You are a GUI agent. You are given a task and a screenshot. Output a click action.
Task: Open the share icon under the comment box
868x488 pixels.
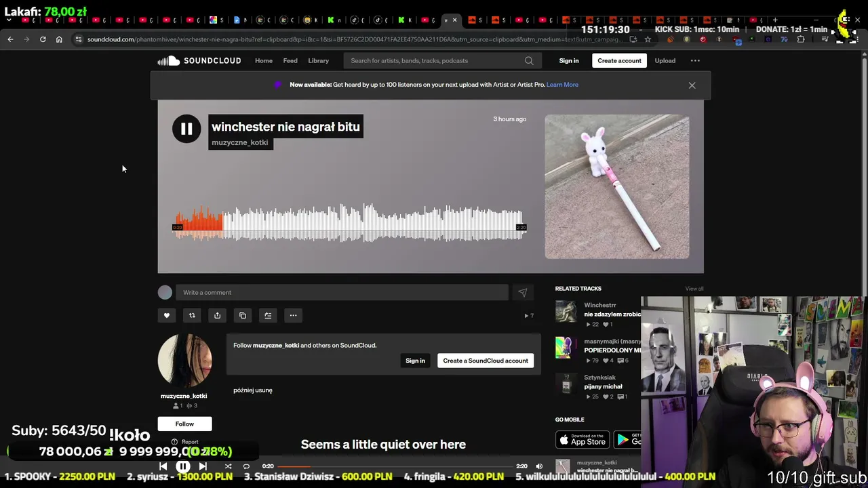pyautogui.click(x=217, y=315)
